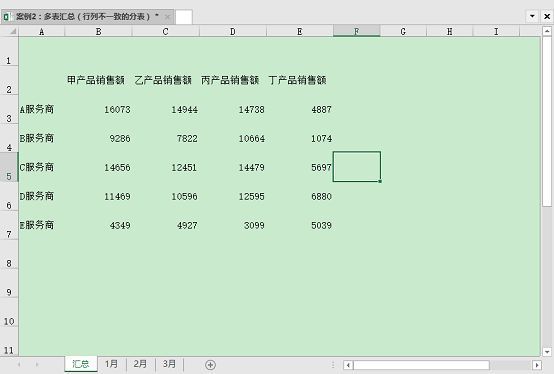Viewport: 554px width, 374px height.
Task: Select the cell with value 12595
Action: [x=232, y=196]
